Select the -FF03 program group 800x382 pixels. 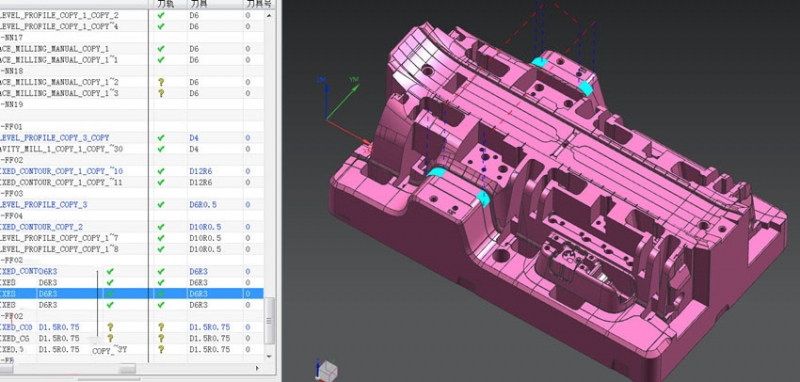coord(12,194)
